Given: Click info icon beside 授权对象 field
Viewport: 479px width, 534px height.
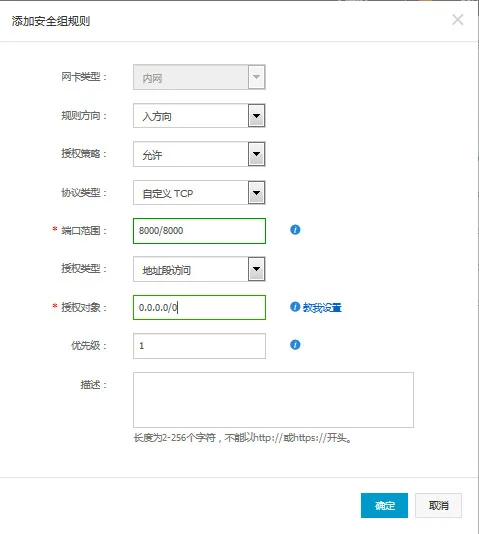Looking at the screenshot, I should 295,307.
